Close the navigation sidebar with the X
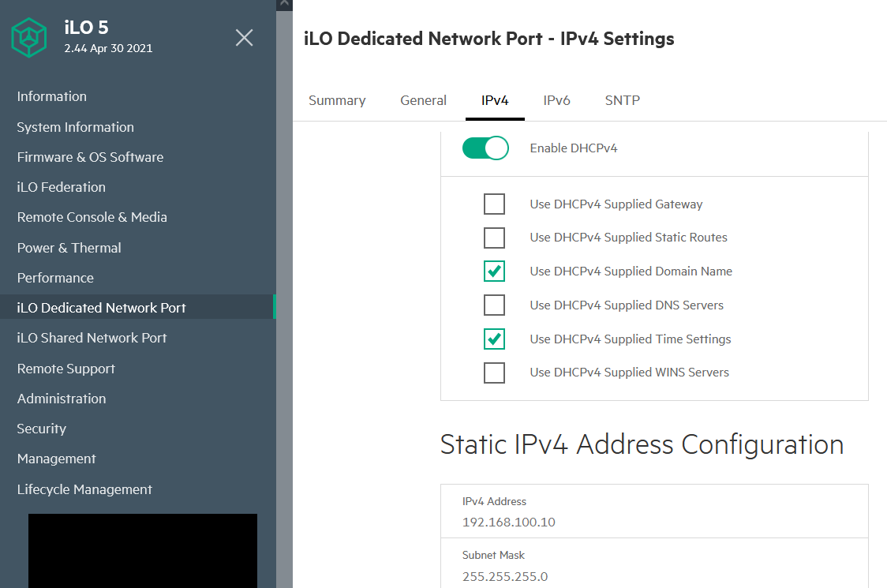 244,37
